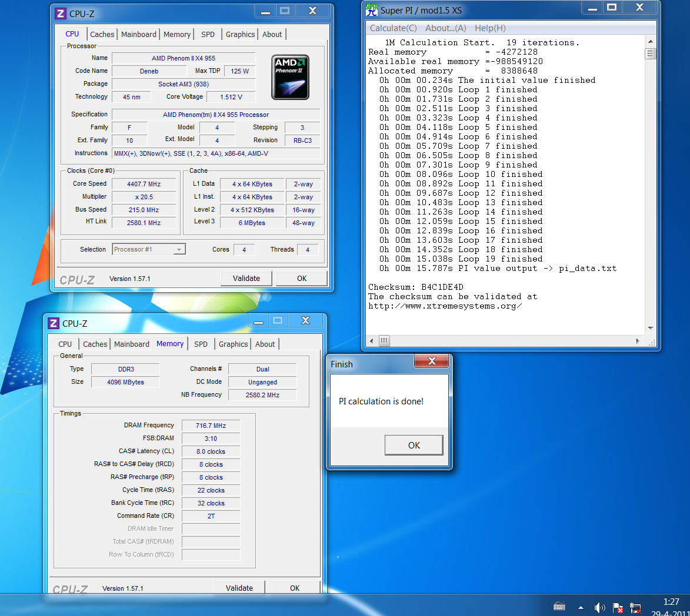Click Super PI horizontal scrollbar left arrow
Image resolution: width=690 pixels, height=616 pixels.
click(x=372, y=341)
